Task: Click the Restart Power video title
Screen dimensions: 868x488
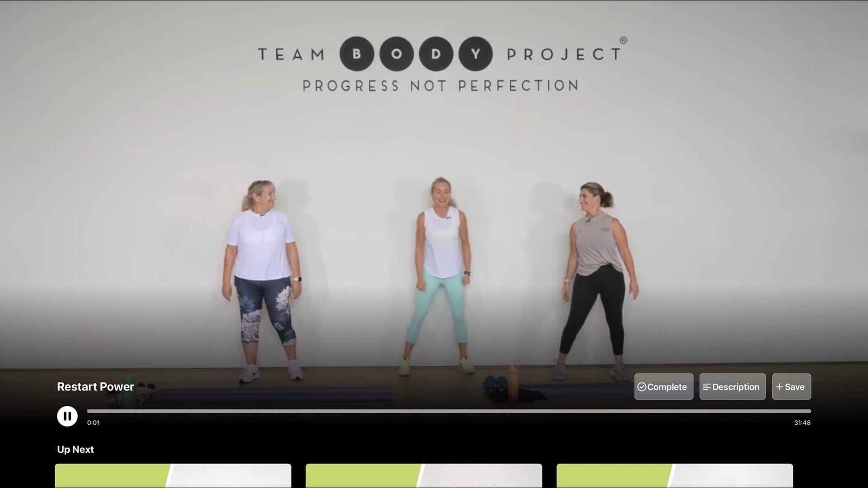Action: point(95,387)
